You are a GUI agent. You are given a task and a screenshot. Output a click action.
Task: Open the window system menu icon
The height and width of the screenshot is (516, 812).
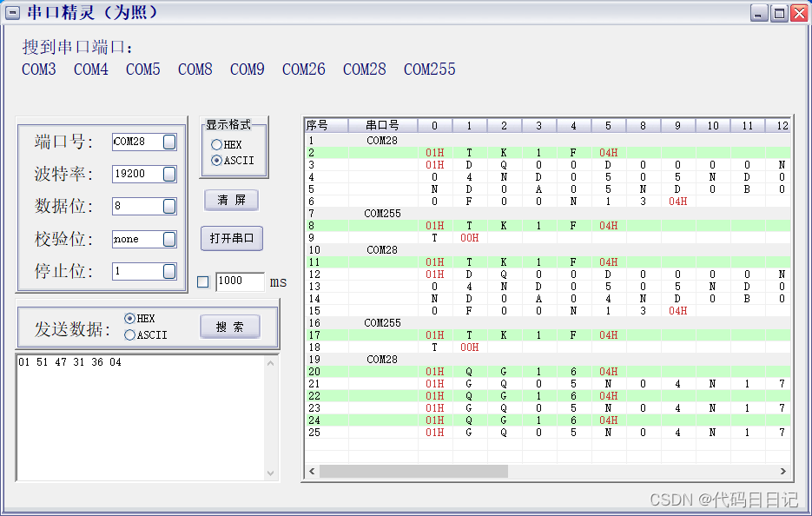(12, 13)
